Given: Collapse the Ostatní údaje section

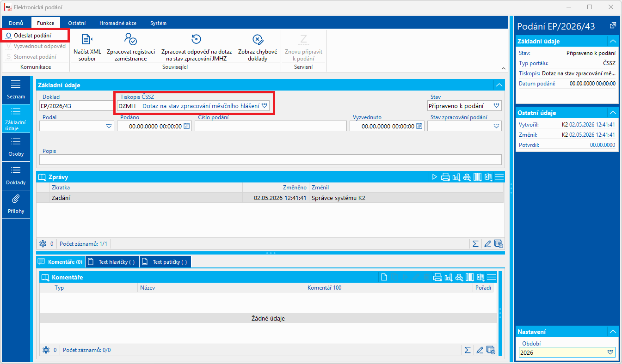Looking at the screenshot, I should point(612,113).
